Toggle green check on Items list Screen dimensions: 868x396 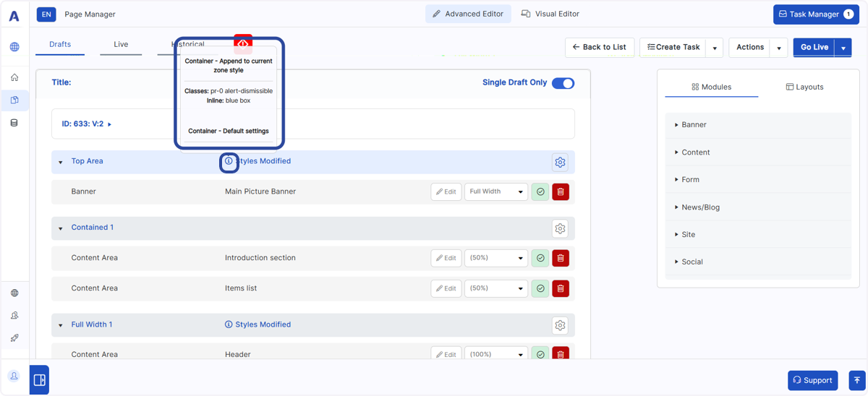pos(540,288)
